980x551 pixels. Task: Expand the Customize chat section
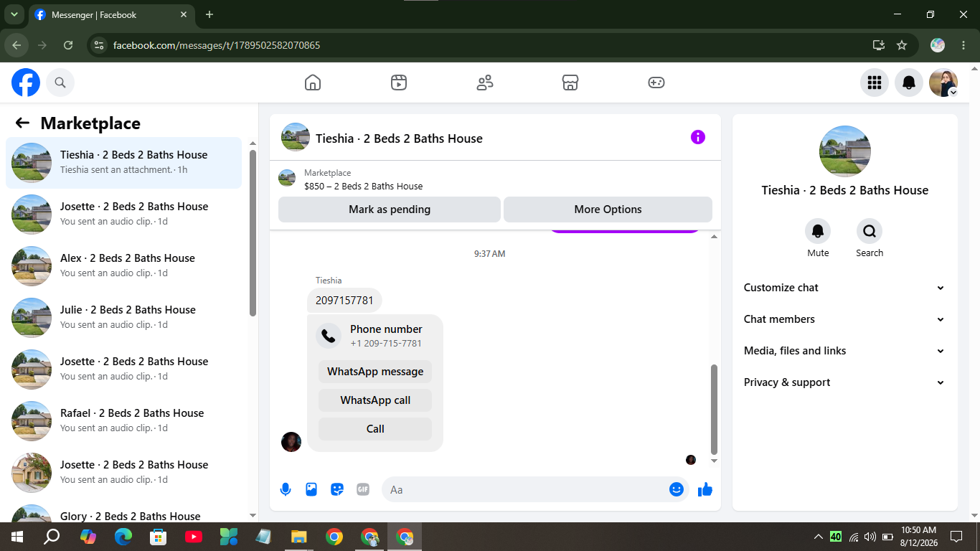tap(845, 288)
